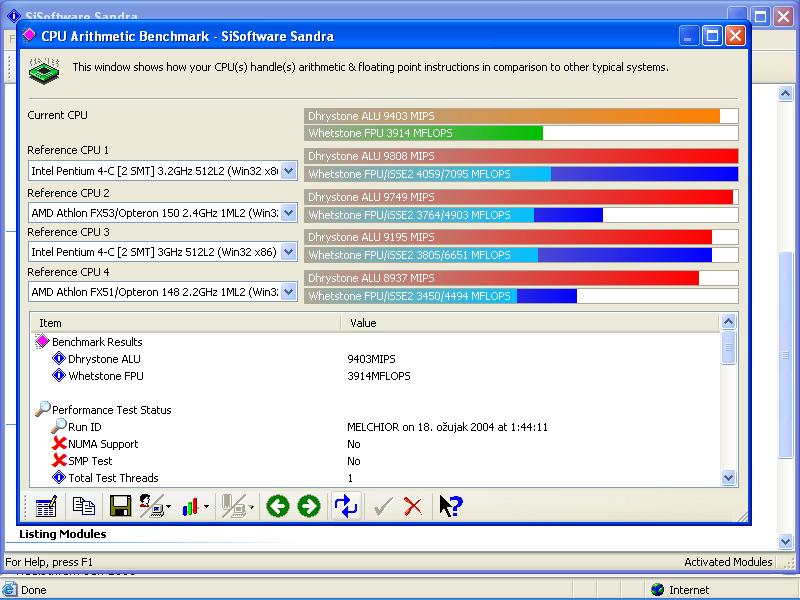Viewport: 800px width, 600px height.
Task: Open the Reference CPU 1 dropdown
Action: 289,171
